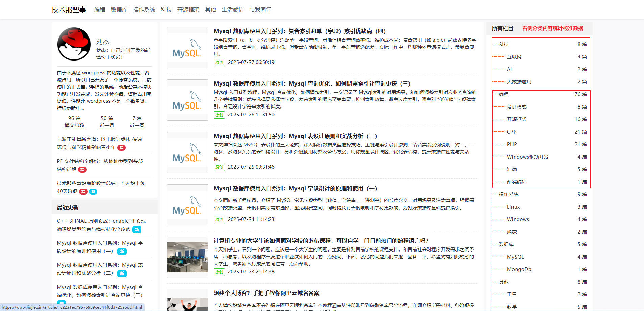Screen dimensions: 644x311
Task: Open the 编程 navigation menu item
Action: [100, 10]
